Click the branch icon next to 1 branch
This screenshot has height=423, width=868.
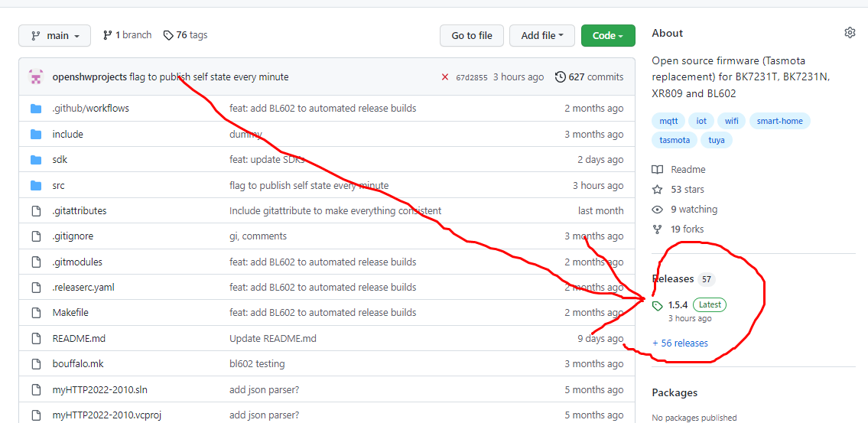[x=108, y=35]
